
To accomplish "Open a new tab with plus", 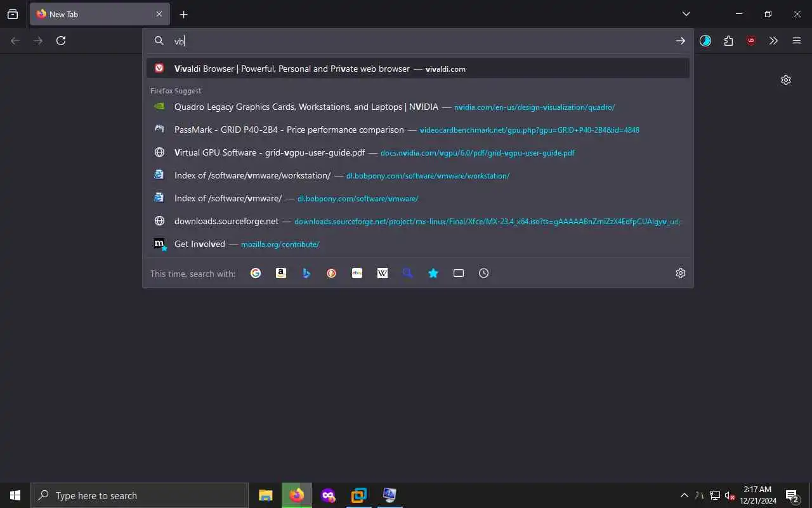I will pos(183,14).
